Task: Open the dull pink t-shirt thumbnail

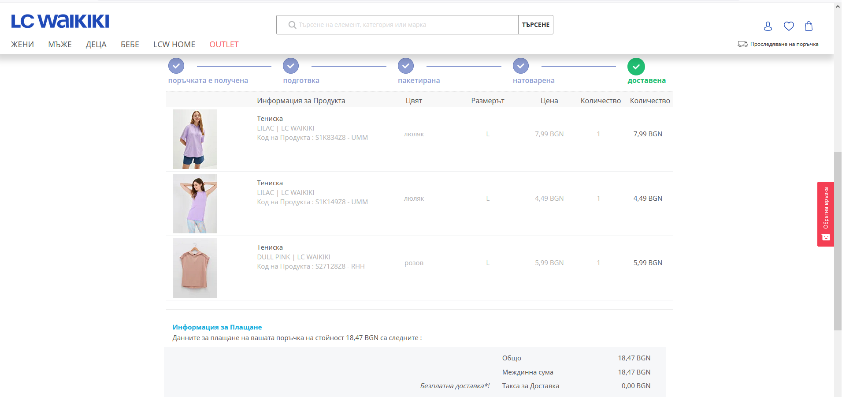Action: coord(195,268)
